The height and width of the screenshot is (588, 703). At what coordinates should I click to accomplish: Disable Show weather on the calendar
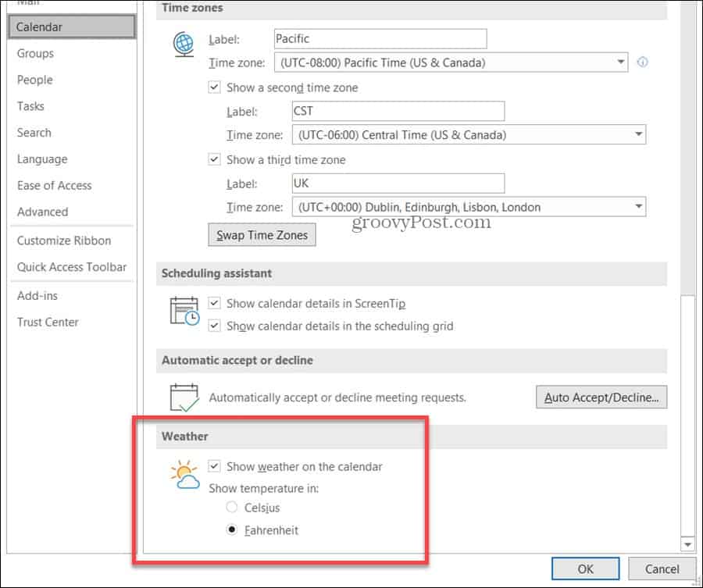pos(214,466)
